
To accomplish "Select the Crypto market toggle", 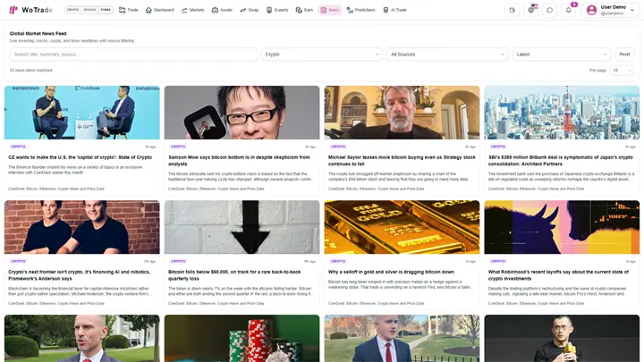I will click(x=72, y=10).
